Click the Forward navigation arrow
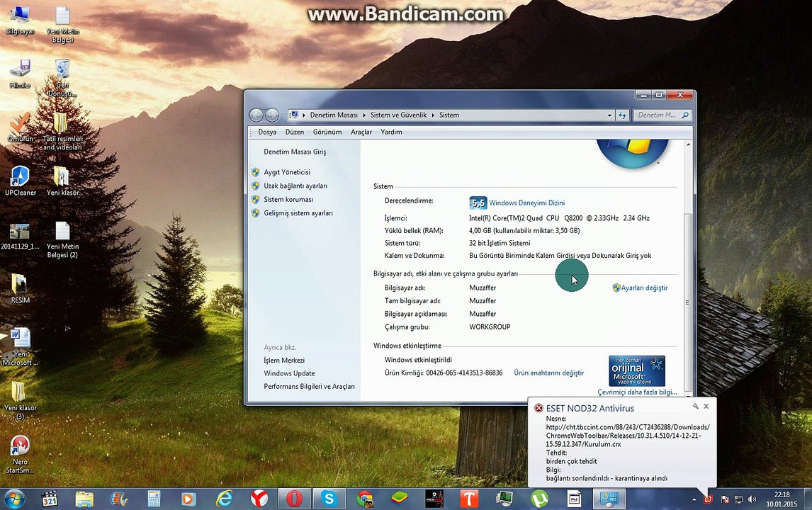812x510 pixels. pos(272,115)
